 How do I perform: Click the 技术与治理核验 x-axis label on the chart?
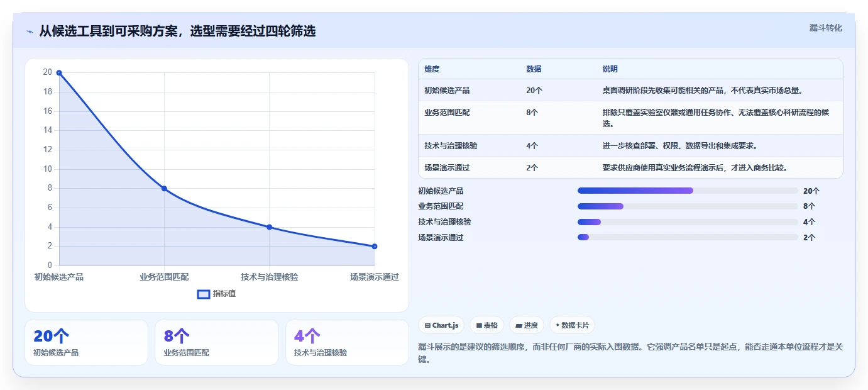[269, 277]
